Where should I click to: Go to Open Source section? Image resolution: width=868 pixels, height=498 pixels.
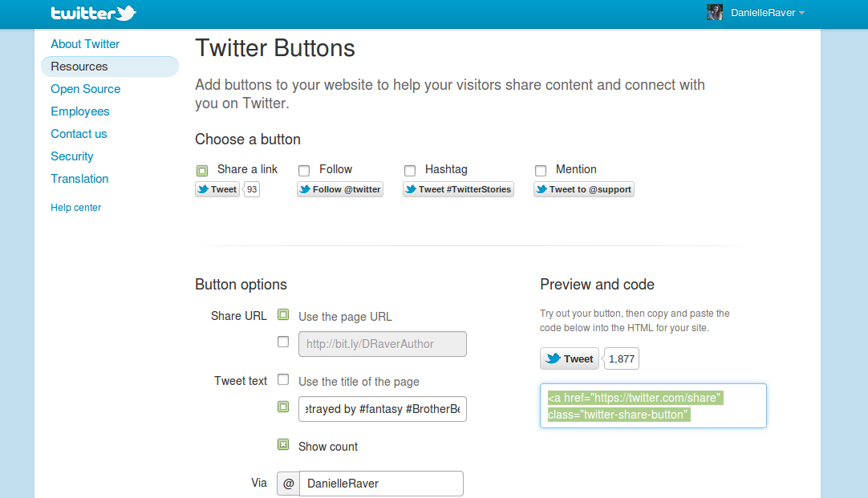[x=86, y=89]
